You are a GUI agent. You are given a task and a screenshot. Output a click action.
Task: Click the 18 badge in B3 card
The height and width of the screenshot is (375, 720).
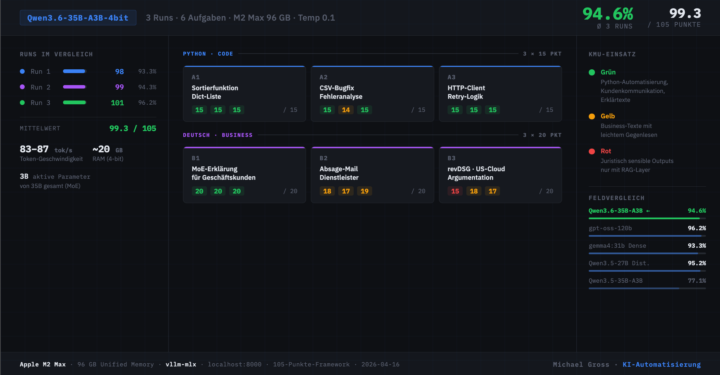[474, 191]
